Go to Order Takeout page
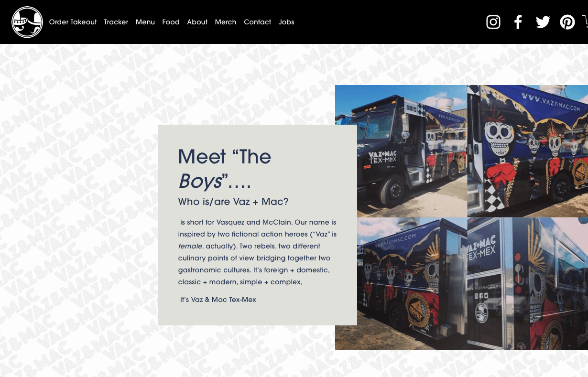The height and width of the screenshot is (377, 588). (73, 22)
